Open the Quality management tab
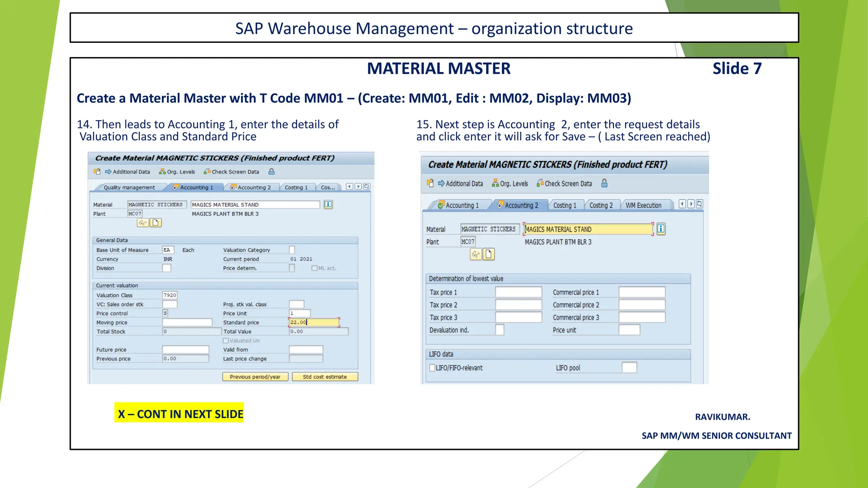Viewport: 868px width, 488px height. (129, 187)
